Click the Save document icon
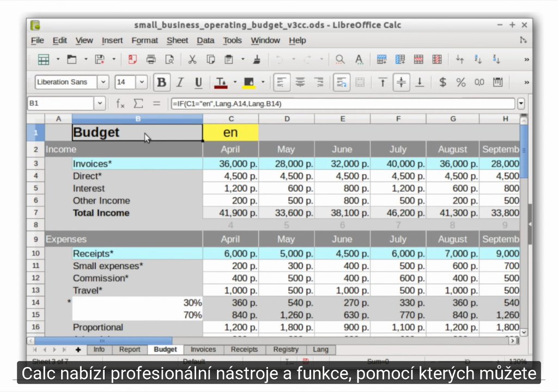The image size is (558, 392). [100, 59]
